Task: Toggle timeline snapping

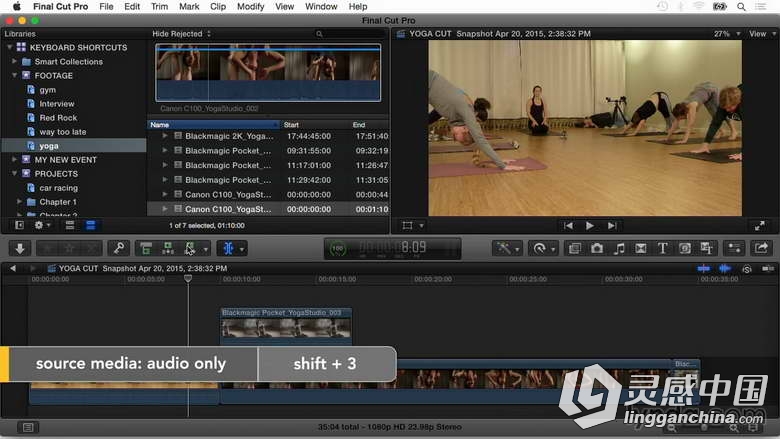Action: coord(768,268)
